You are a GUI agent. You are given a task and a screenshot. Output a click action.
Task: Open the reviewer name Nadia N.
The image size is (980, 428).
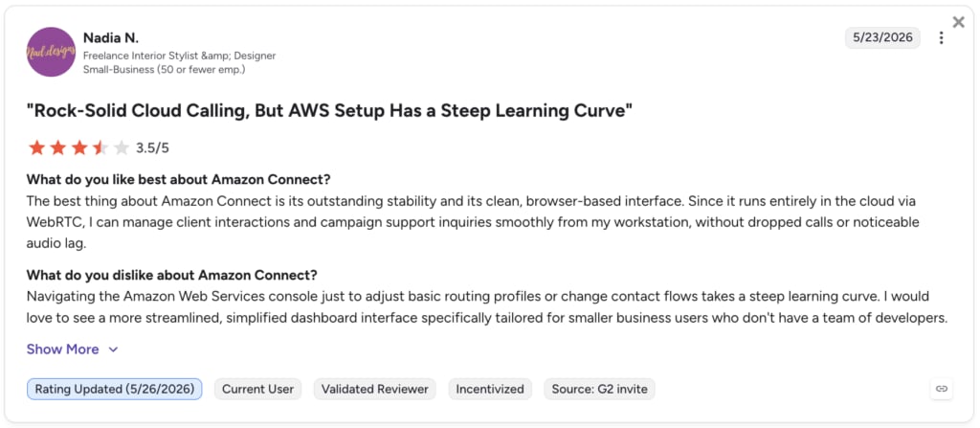pos(111,37)
